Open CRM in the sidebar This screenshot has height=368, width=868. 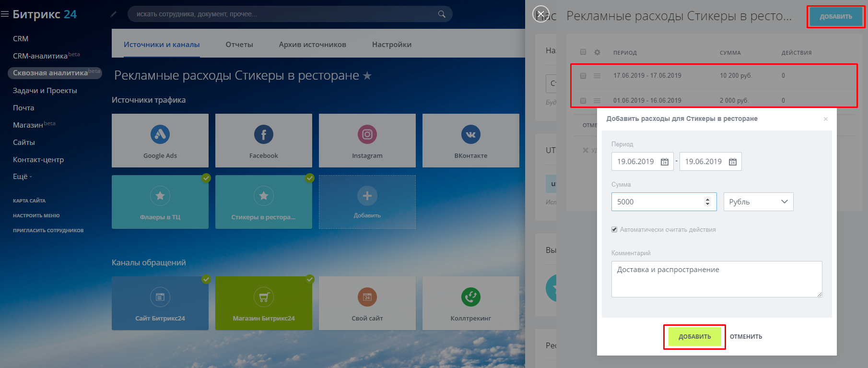(x=21, y=39)
